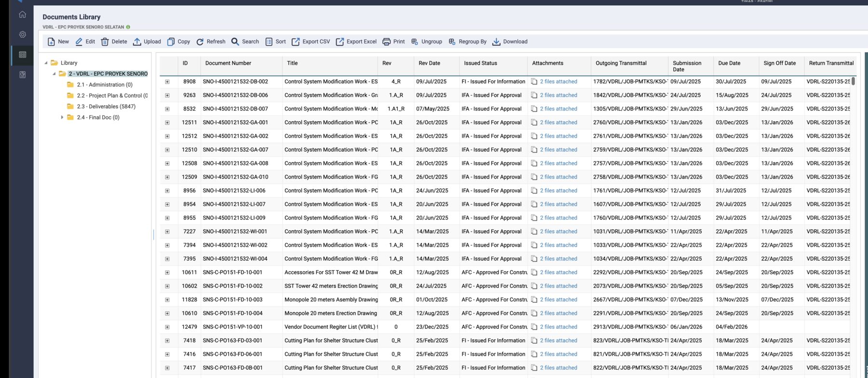The width and height of the screenshot is (868, 378).
Task: Select the 2 - VDRL - EPC PROYEK SENORO folder
Action: (x=108, y=74)
